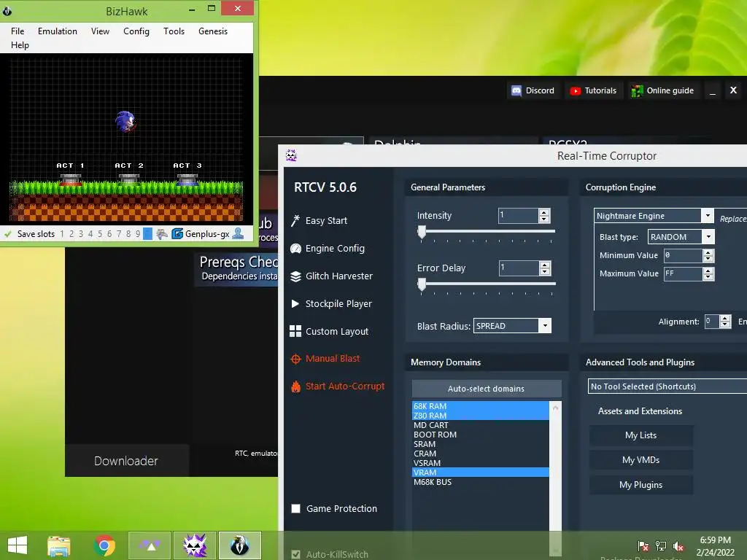The image size is (747, 560).
Task: Click the Error Delay slider handle
Action: click(x=422, y=284)
